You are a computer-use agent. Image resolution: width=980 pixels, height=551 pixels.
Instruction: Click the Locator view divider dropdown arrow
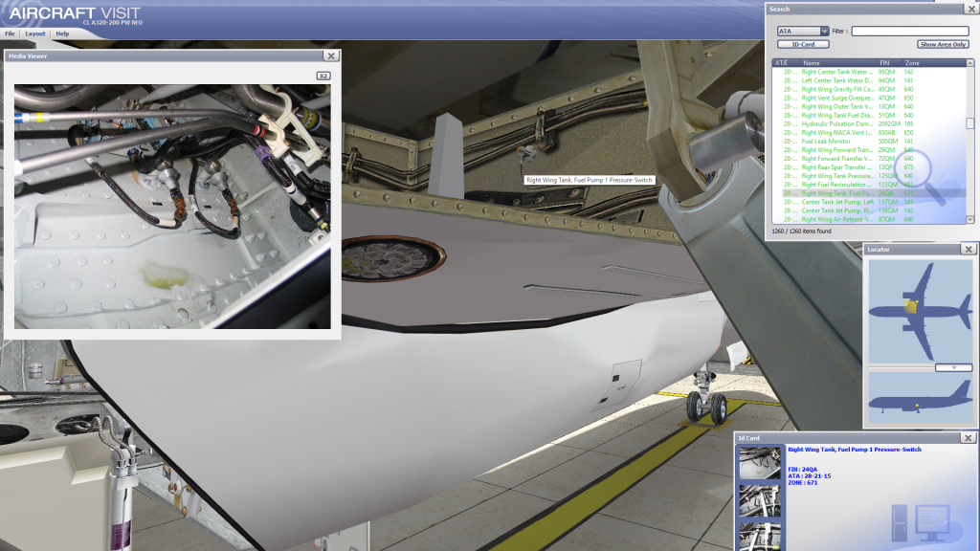click(x=954, y=368)
